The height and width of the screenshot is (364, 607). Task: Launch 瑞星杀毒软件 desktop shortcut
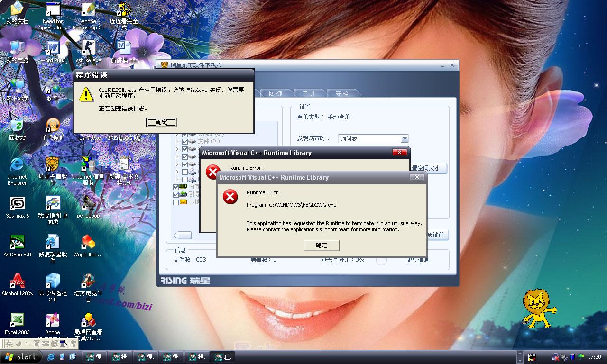click(x=53, y=171)
